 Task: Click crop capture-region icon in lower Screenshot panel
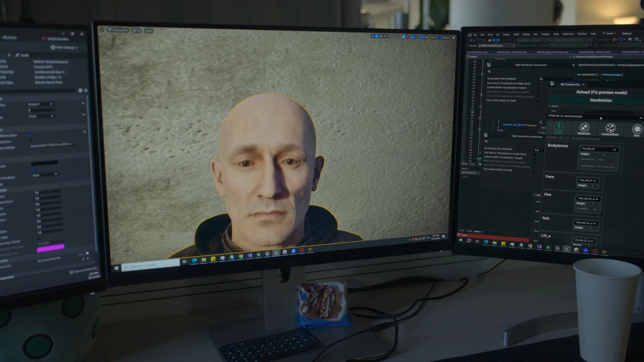pos(486,141)
